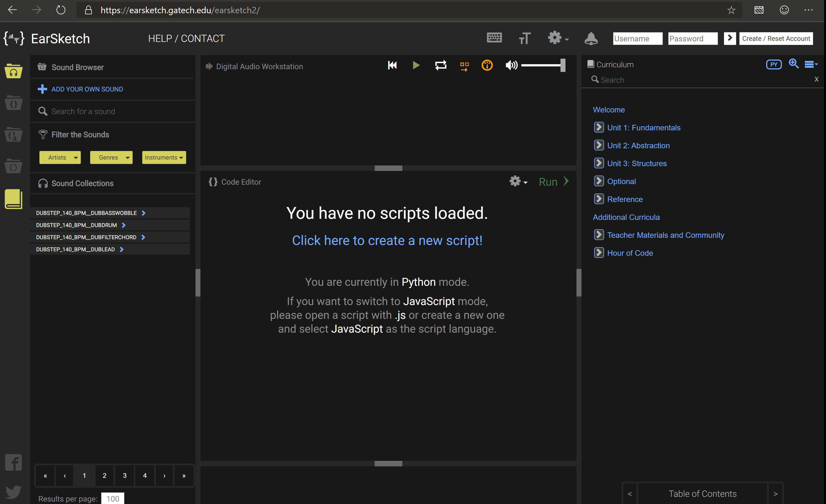This screenshot has width=826, height=504.
Task: Open the HELP / CONTACT menu
Action: pos(186,39)
